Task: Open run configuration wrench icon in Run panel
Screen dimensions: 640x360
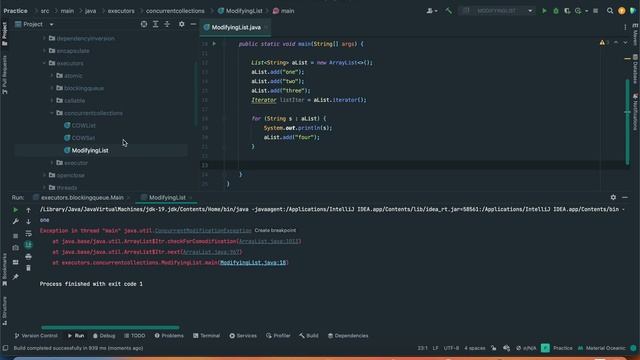Action: coord(16,221)
